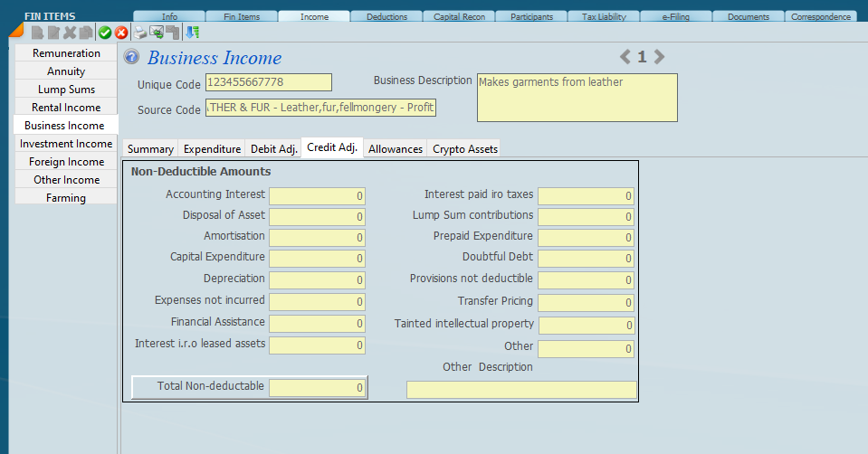
Task: Click the Depreciation amount field
Action: coord(317,280)
